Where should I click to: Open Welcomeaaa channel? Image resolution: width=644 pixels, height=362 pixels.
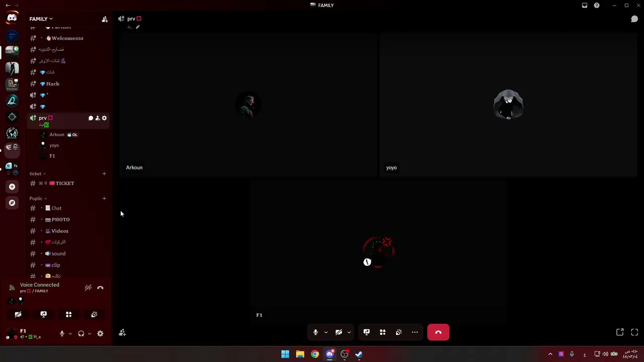[68, 38]
